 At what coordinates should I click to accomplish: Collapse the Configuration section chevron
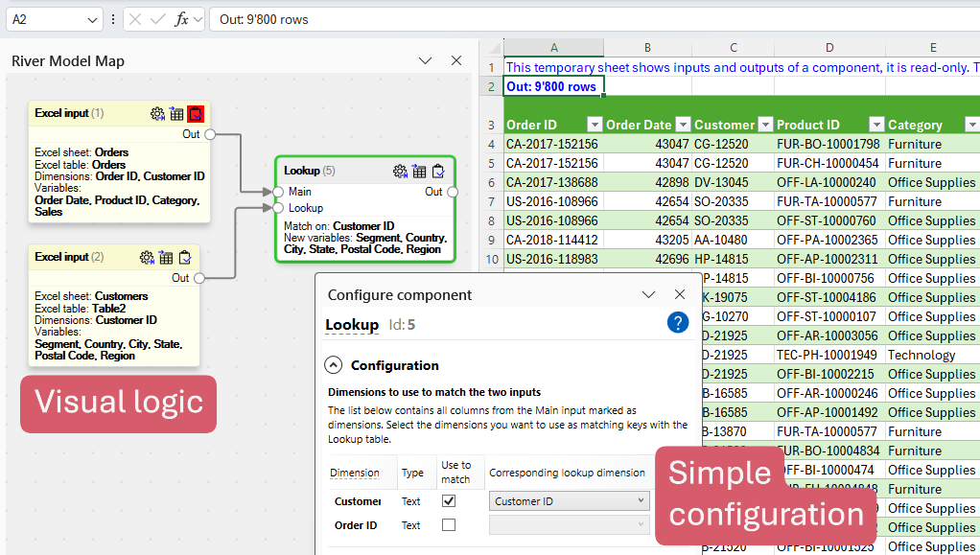pyautogui.click(x=333, y=365)
